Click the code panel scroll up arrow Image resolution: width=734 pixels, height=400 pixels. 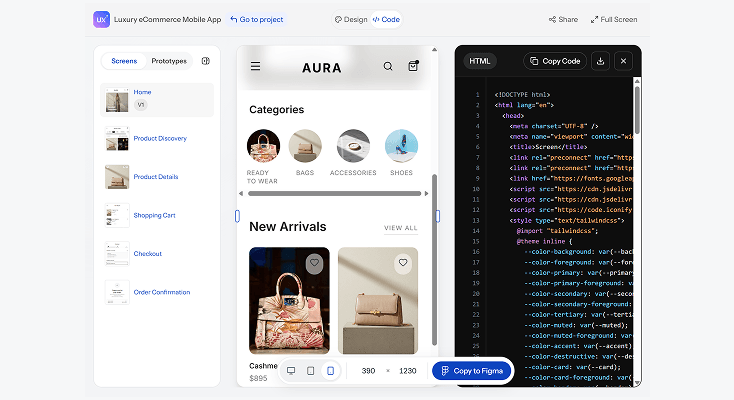[x=637, y=81]
